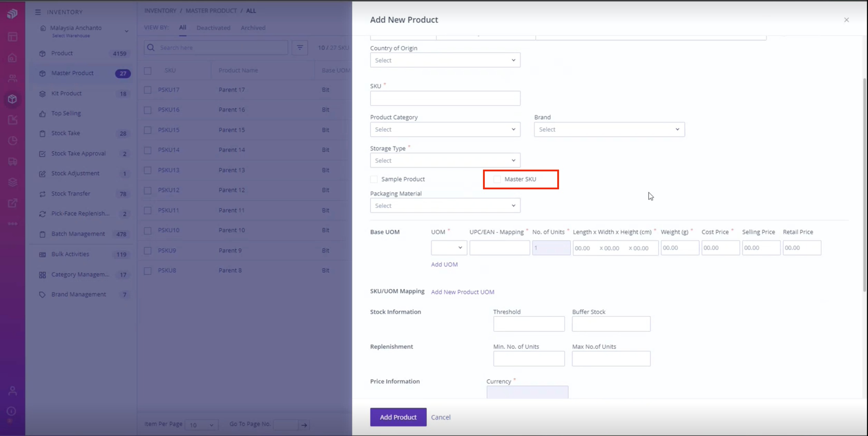The height and width of the screenshot is (436, 868).
Task: Open the Reports pie chart icon
Action: pos(12,141)
